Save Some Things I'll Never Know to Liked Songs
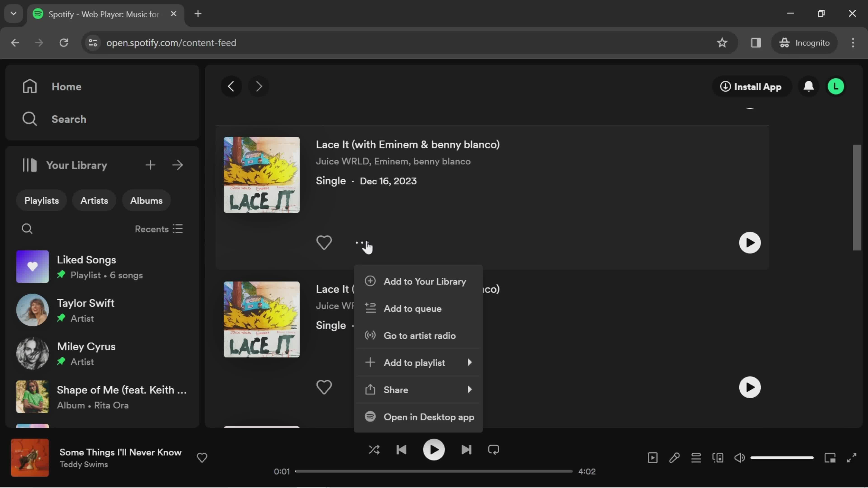This screenshot has height=488, width=868. pyautogui.click(x=202, y=458)
